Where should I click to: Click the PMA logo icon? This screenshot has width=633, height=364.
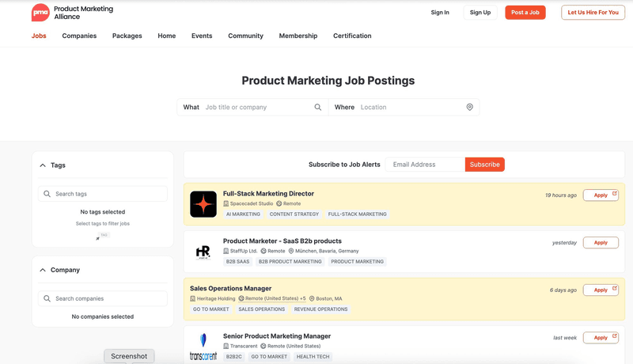[40, 13]
